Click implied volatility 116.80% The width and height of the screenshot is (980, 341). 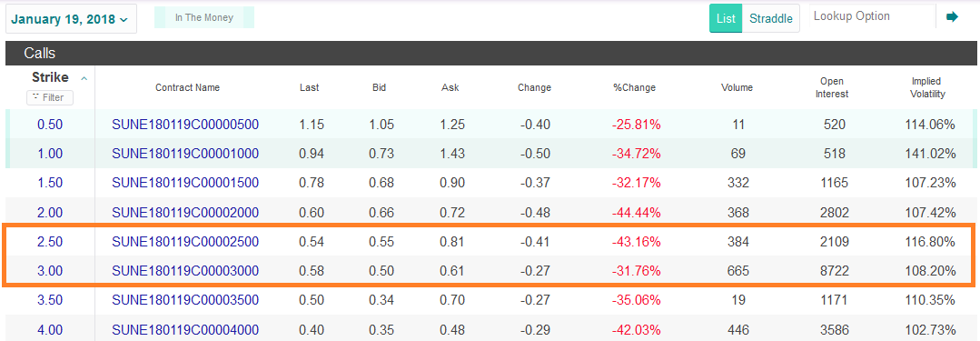click(x=930, y=242)
